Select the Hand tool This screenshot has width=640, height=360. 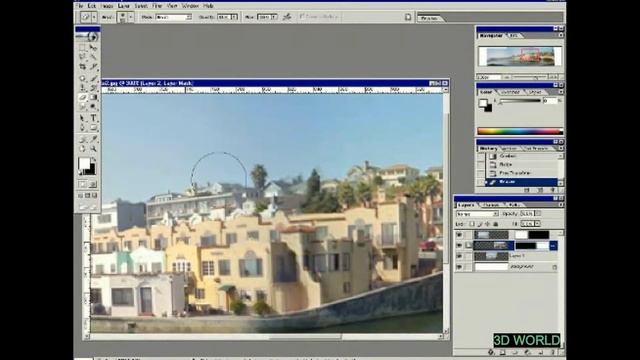82,149
